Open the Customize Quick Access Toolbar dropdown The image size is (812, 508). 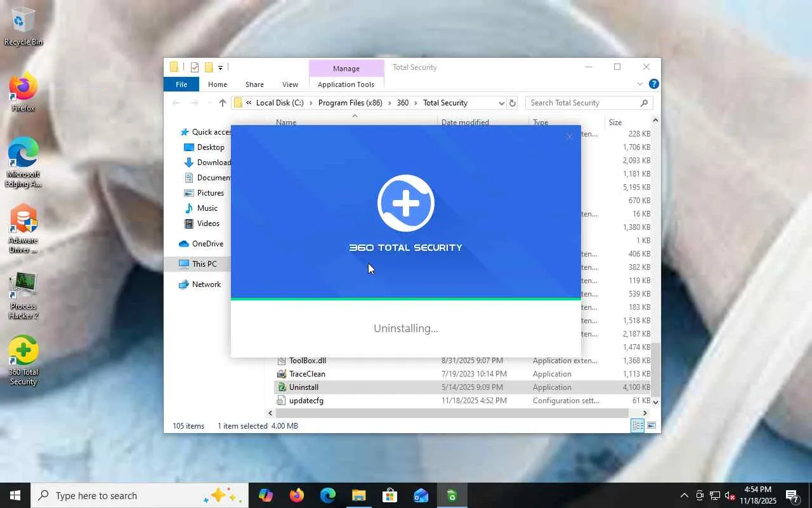pos(220,67)
